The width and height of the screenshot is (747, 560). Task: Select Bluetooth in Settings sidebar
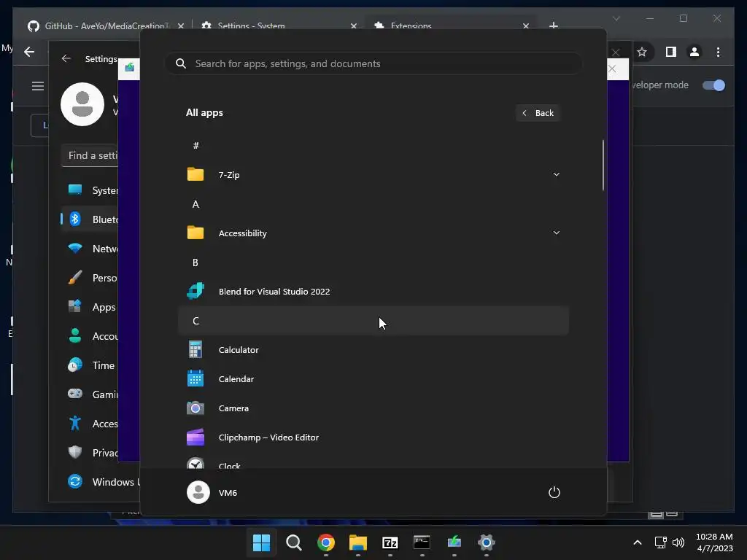90,219
